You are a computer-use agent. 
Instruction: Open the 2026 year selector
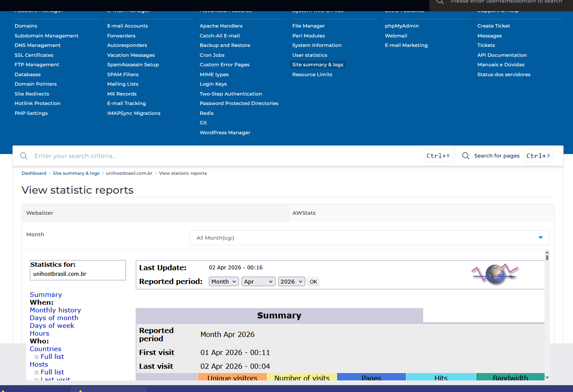291,281
